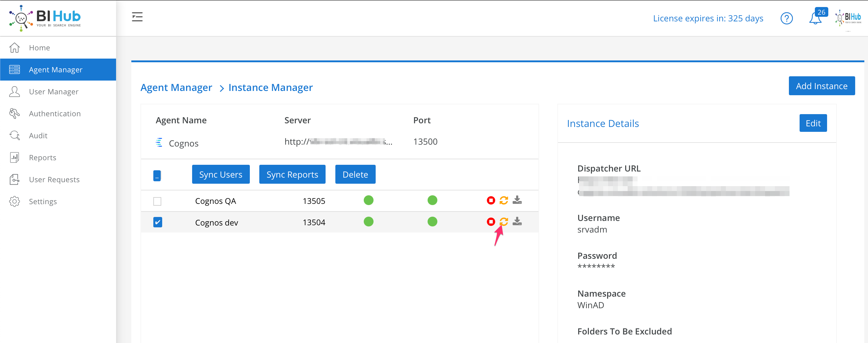
Task: Click the BI Hub logo in sidebar
Action: pyautogui.click(x=45, y=18)
